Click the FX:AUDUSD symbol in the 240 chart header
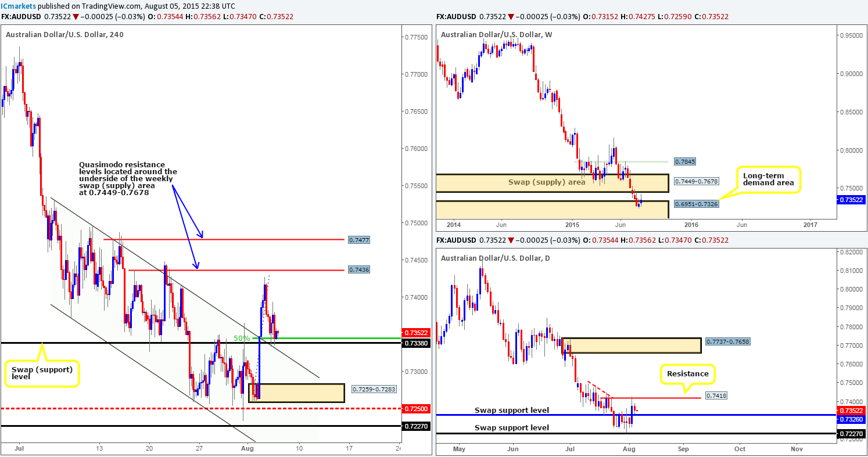868x457 pixels. [21, 17]
